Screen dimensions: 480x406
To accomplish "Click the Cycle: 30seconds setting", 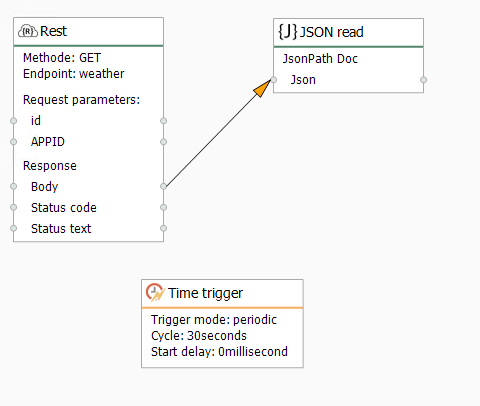I will (199, 336).
